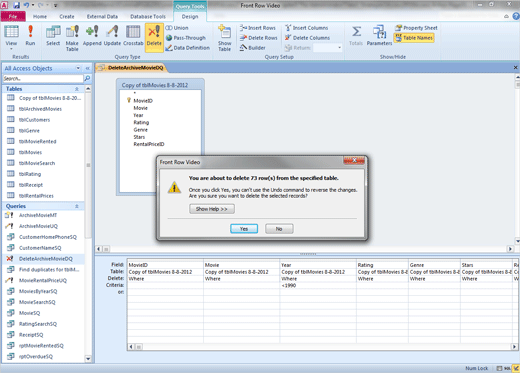Screen dimensions: 520x373
Task: Click the Show Help button in the dialog
Action: (212, 209)
